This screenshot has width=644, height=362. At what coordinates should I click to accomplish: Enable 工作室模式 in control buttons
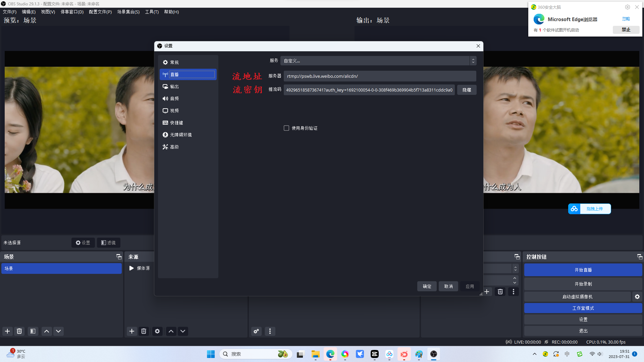coord(583,308)
